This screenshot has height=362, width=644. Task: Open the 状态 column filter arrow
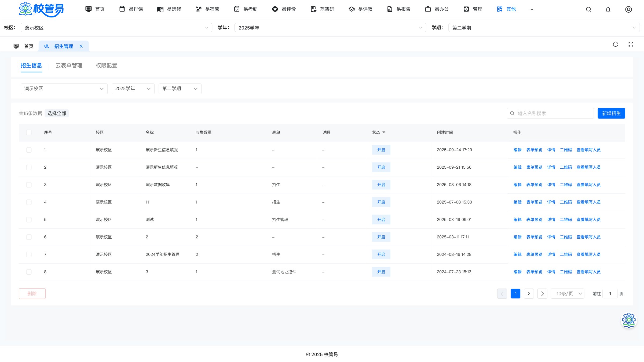[384, 132]
